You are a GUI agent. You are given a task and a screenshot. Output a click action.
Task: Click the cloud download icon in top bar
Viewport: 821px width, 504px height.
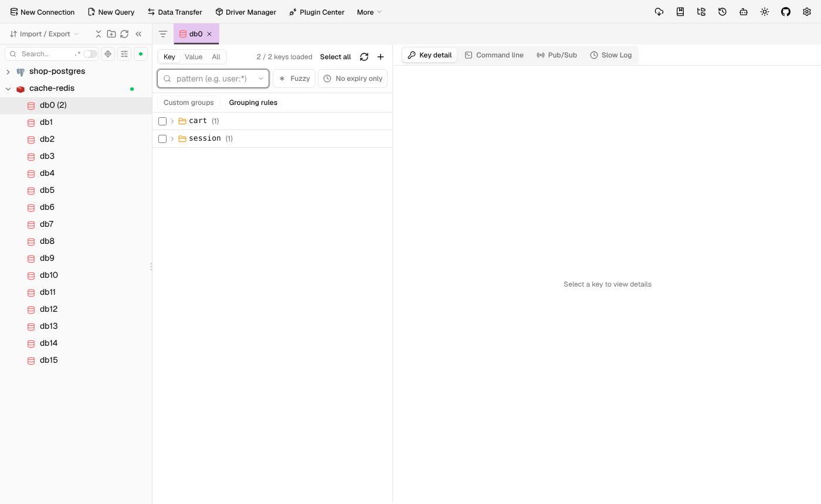659,12
